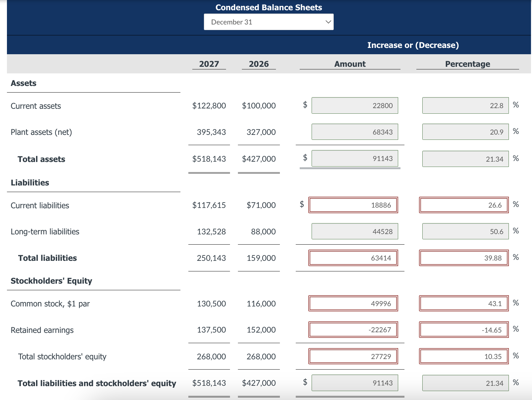This screenshot has width=532, height=400.
Task: Expand the balance sheet period selector chevron
Action: point(327,22)
